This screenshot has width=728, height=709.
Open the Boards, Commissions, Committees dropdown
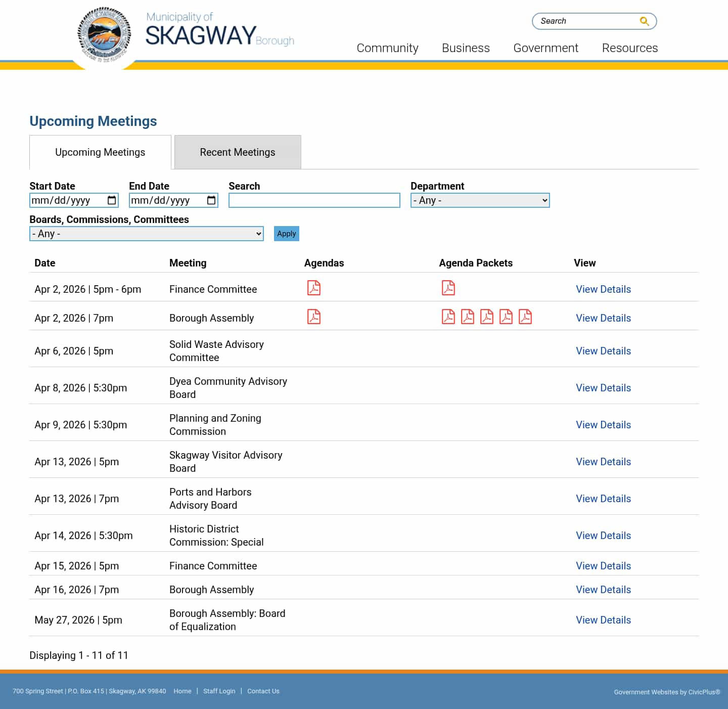tap(146, 234)
